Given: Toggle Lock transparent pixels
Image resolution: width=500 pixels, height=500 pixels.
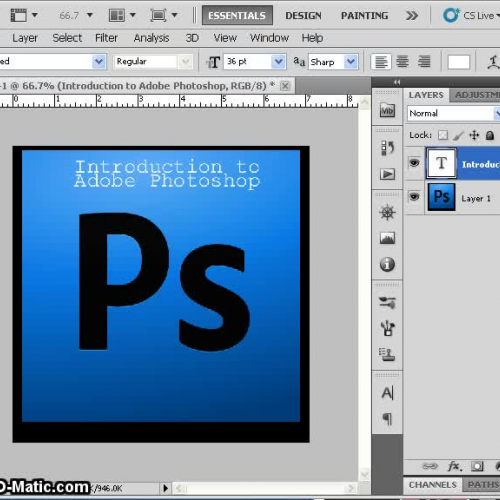Looking at the screenshot, I should pos(443,135).
